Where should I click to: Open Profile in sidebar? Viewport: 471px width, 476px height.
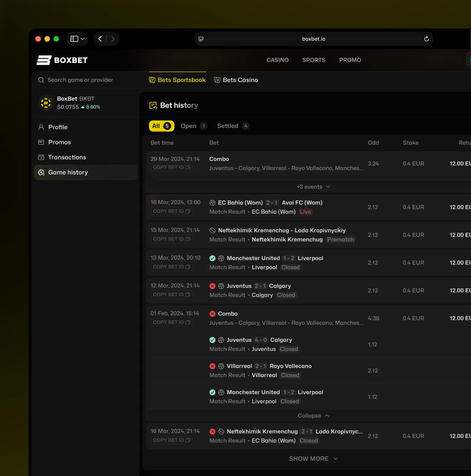[x=86, y=127]
